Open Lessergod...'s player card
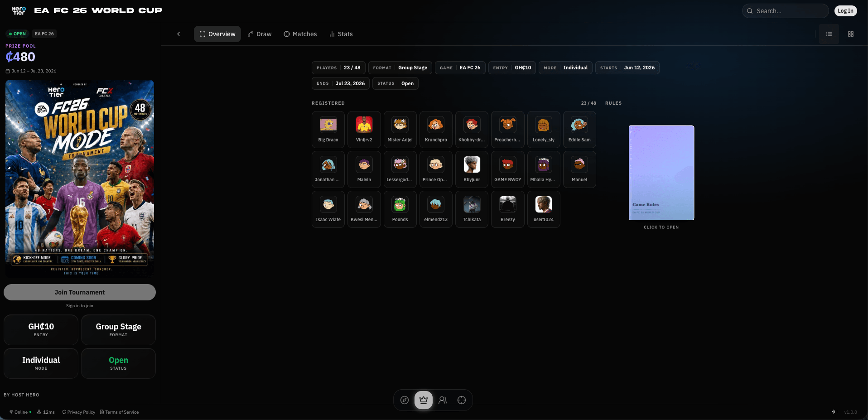The width and height of the screenshot is (868, 420). 400,169
